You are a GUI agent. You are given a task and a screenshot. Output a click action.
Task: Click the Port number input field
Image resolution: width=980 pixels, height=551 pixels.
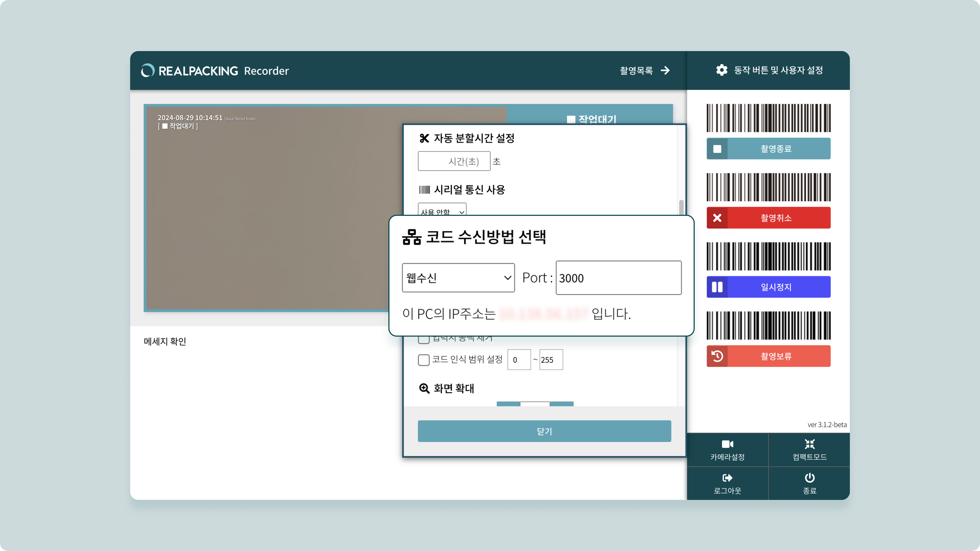coord(618,277)
